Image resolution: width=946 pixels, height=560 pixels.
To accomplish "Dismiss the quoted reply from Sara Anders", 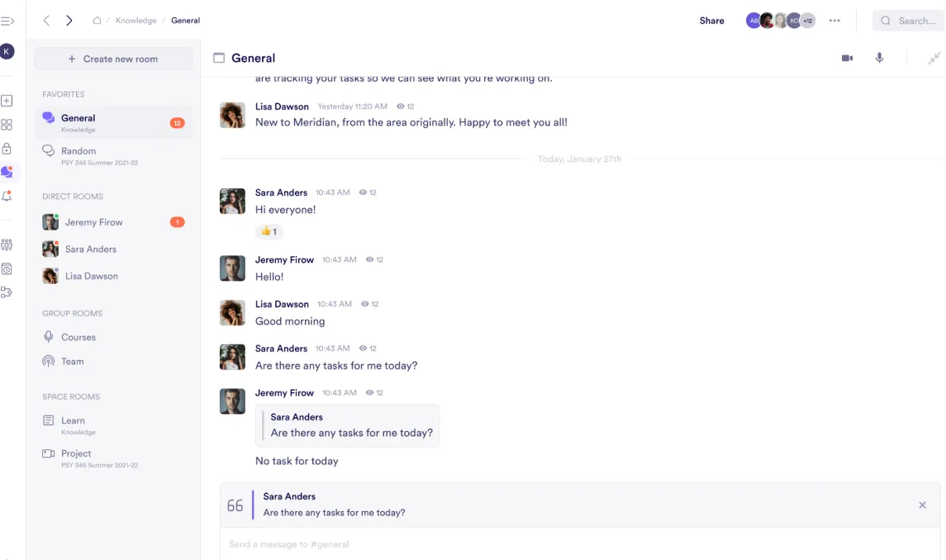I will tap(922, 505).
